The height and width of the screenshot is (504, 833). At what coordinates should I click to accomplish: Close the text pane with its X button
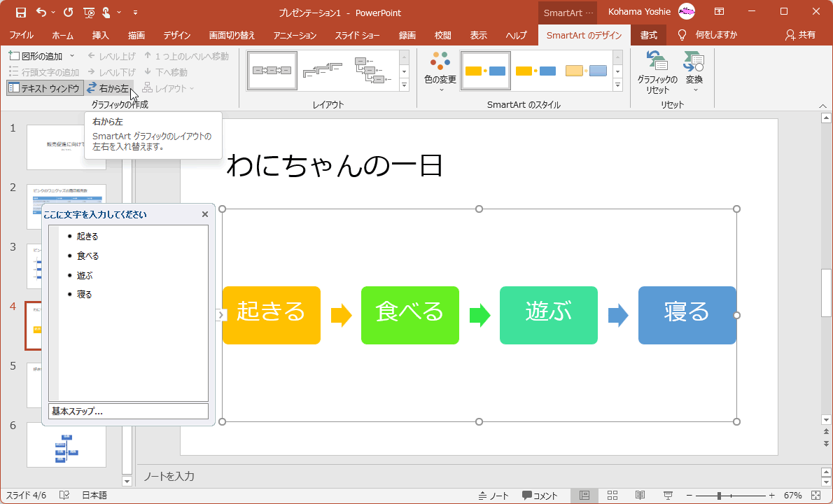point(204,214)
